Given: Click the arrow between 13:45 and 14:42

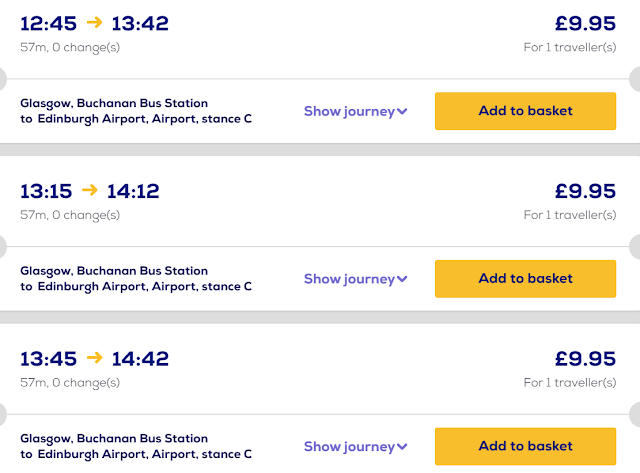Looking at the screenshot, I should click(93, 358).
